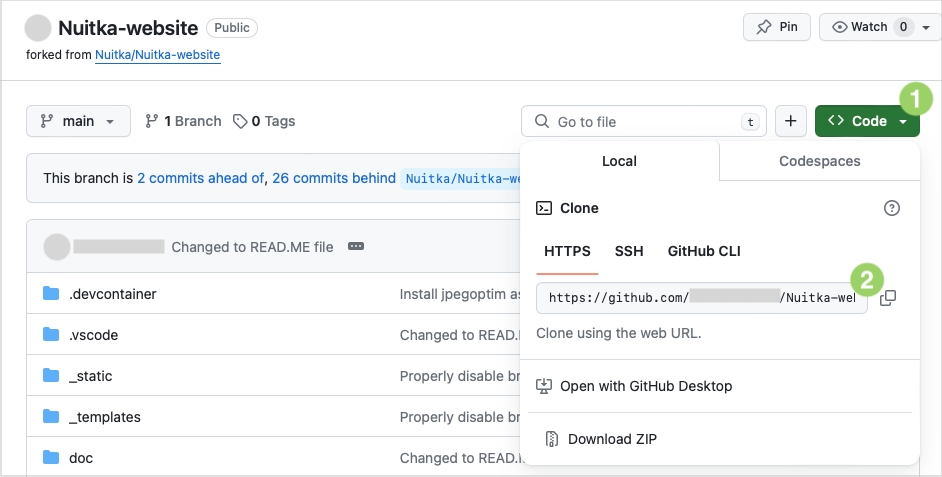Click the Go to file search field

click(643, 121)
